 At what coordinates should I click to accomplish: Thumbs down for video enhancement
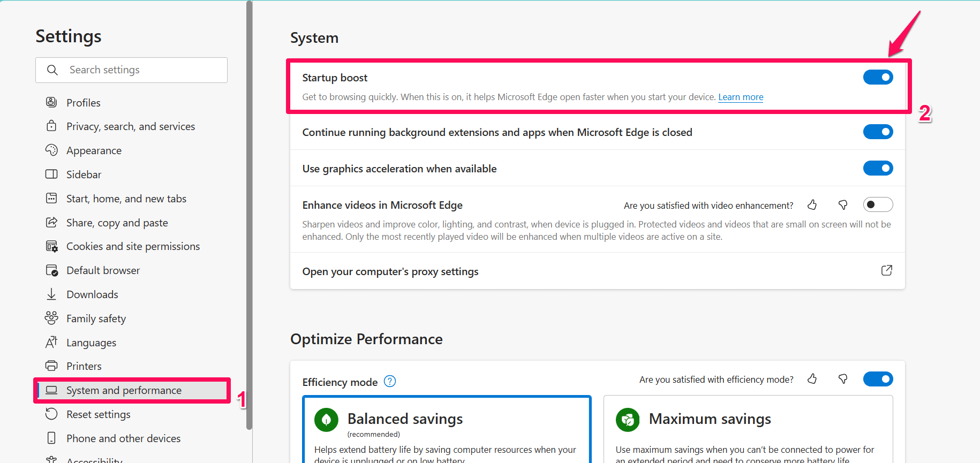tap(843, 205)
